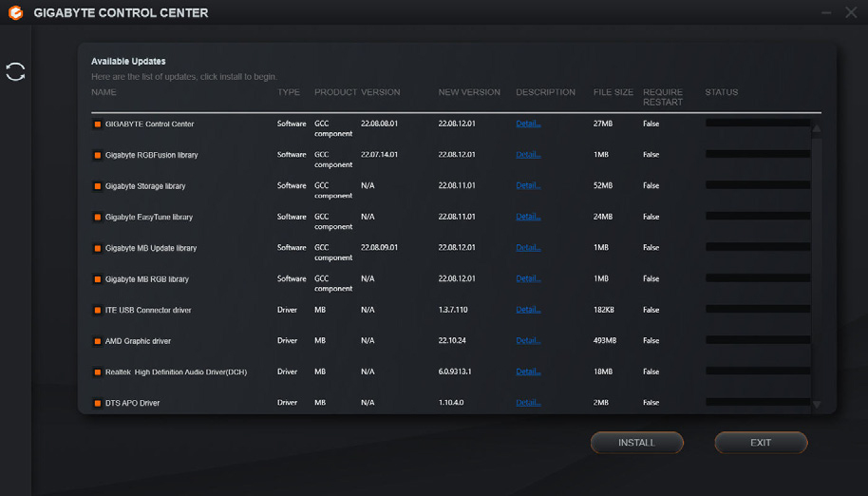Open Detail link for GIGABYTE Control Center
This screenshot has width=868, height=496.
pos(528,124)
